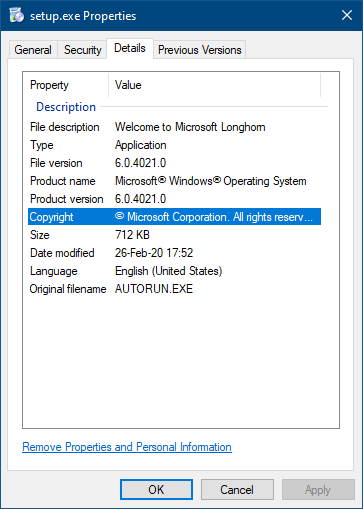Click the 'Welcome to Microsoft Longhorn' value
The height and width of the screenshot is (509, 363).
coord(190,127)
